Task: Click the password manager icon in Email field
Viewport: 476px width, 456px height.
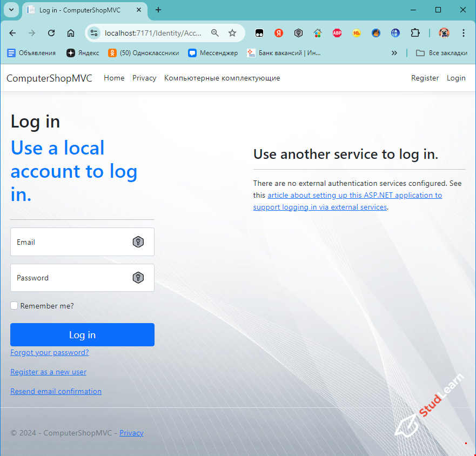Action: pyautogui.click(x=138, y=242)
